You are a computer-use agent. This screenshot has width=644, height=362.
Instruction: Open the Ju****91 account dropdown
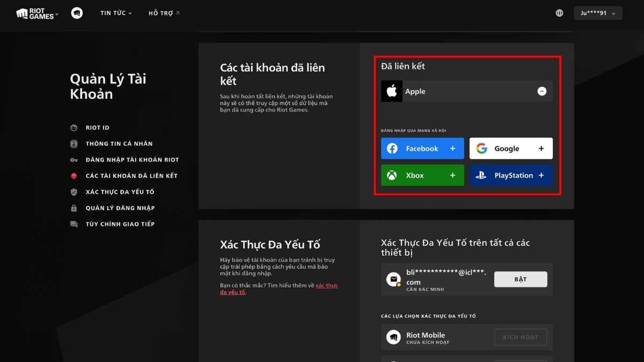click(x=597, y=13)
